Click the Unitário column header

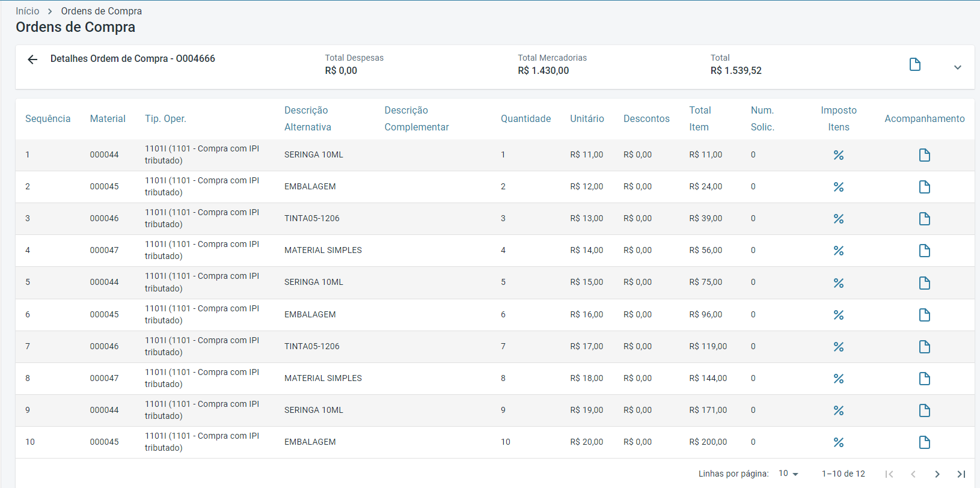point(587,118)
